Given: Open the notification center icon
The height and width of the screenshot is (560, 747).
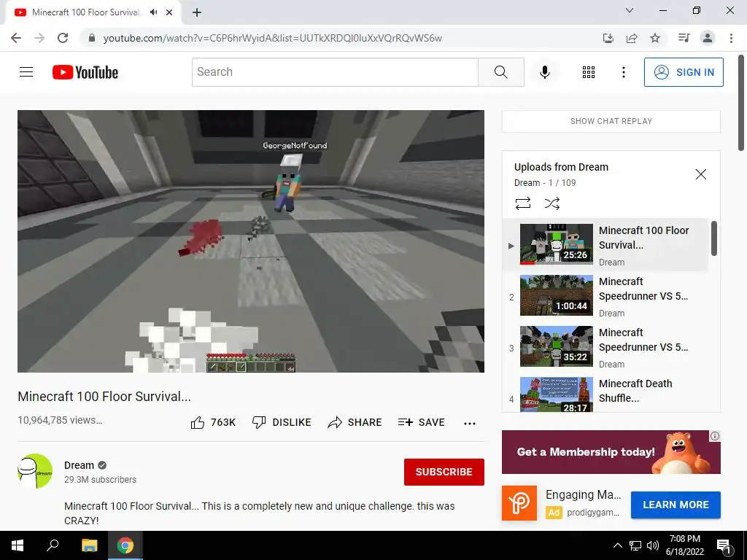Looking at the screenshot, I should (724, 547).
